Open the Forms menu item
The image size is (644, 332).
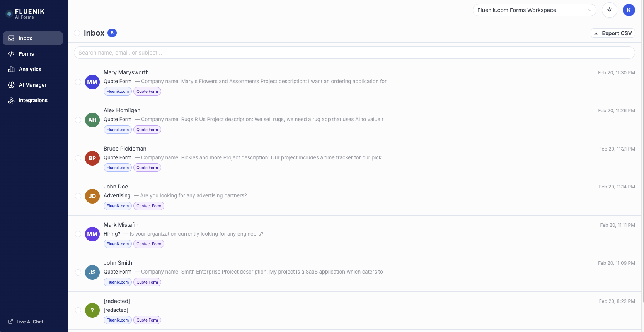(26, 54)
